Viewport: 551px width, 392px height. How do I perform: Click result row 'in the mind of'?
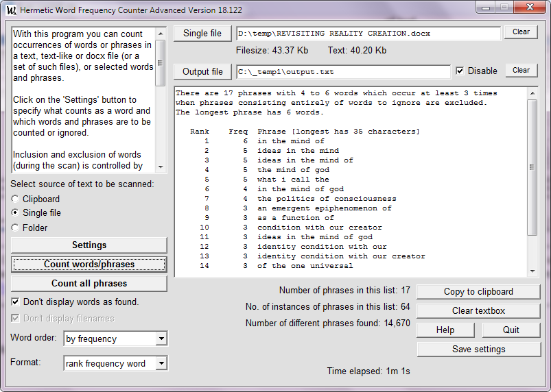coord(291,141)
